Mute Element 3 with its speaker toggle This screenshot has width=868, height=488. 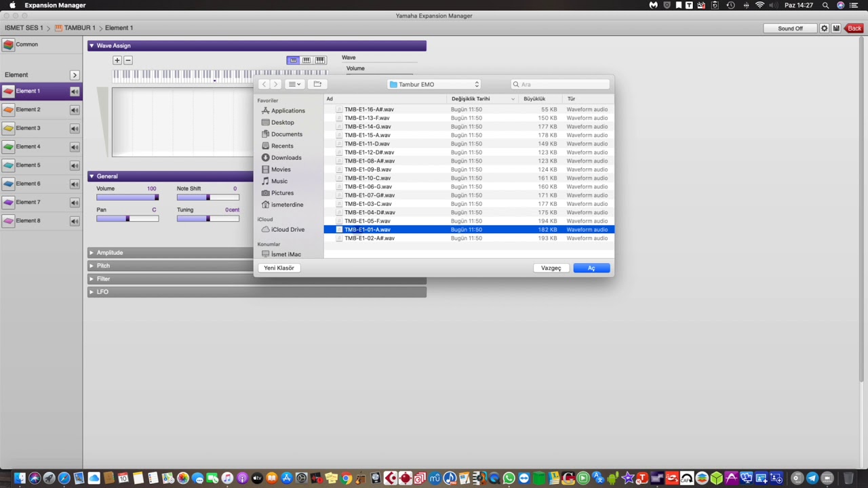[75, 128]
